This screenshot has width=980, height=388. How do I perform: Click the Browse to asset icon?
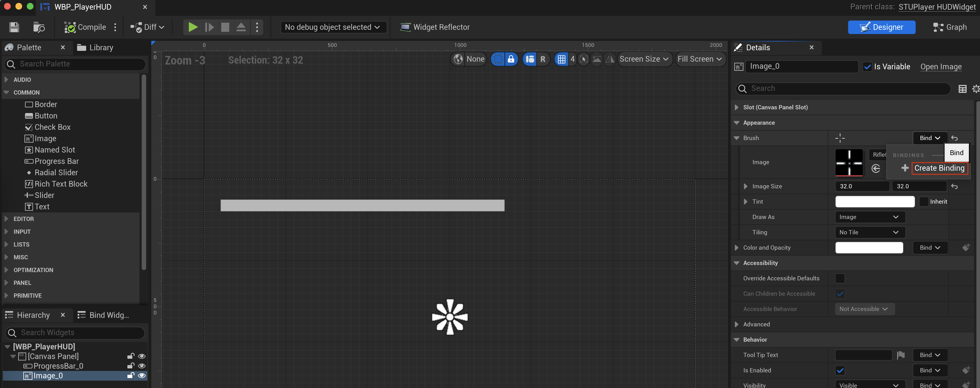tap(39, 27)
